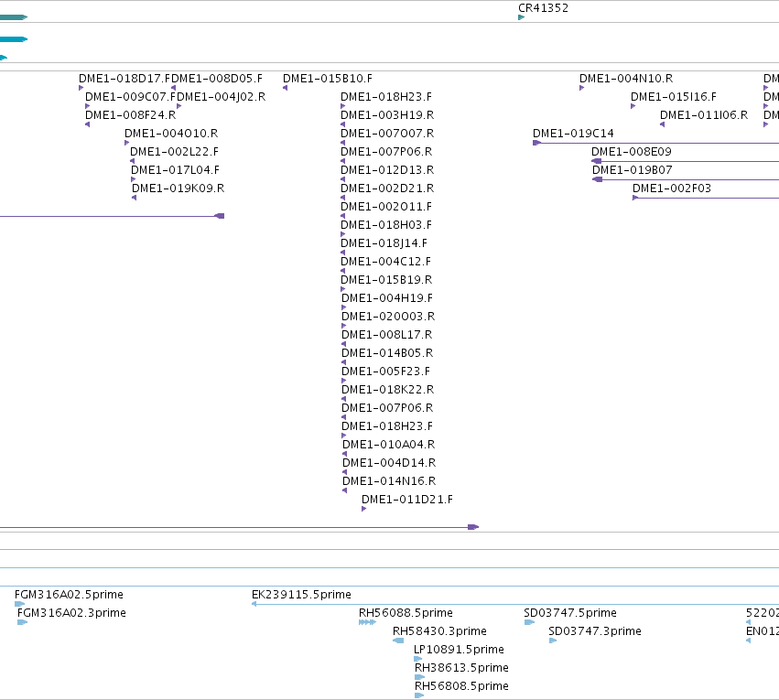Click the DME1-018K22.R label
Screen dimensions: 779x700
pyautogui.click(x=387, y=390)
